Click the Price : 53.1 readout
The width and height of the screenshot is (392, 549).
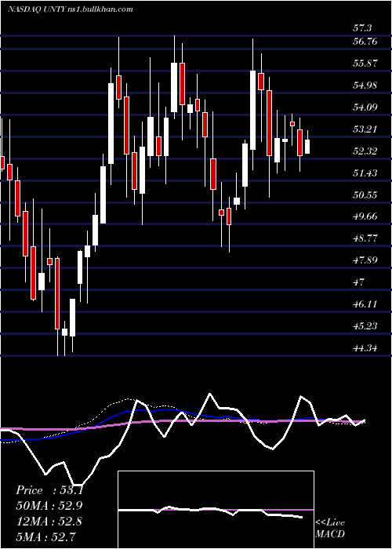[x=49, y=490]
